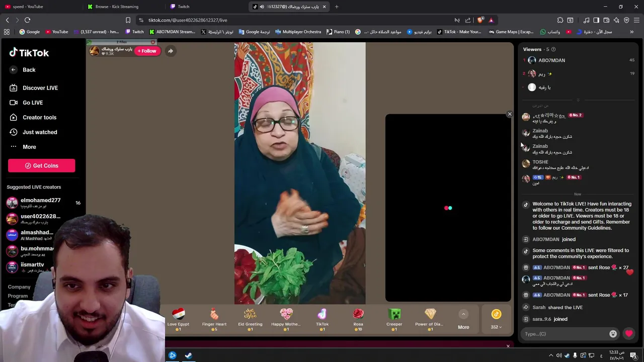
Task: Share the live stream via arrow icon
Action: point(171,51)
